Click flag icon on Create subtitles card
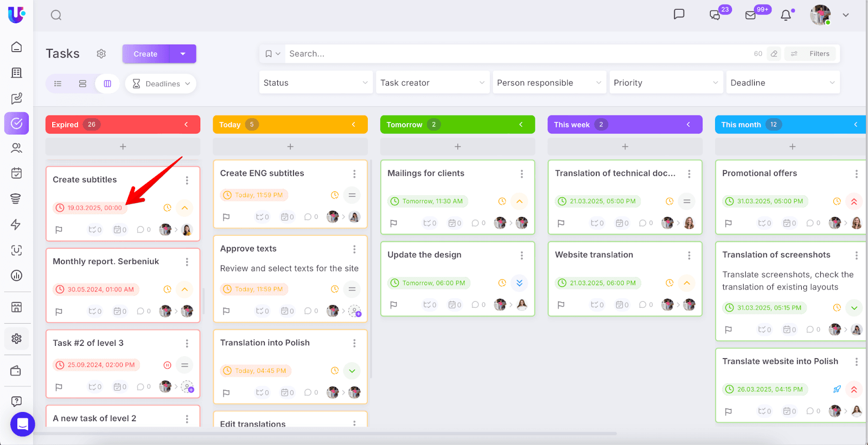868x445 pixels. point(59,230)
